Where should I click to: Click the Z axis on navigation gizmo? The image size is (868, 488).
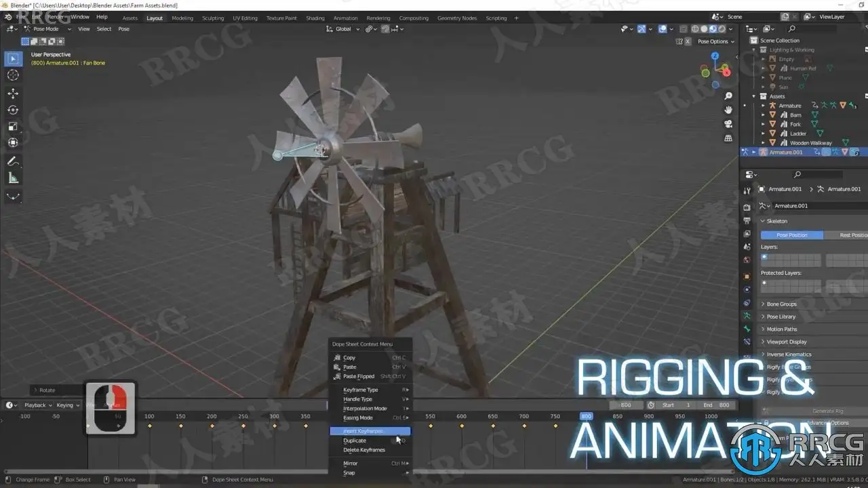(715, 57)
